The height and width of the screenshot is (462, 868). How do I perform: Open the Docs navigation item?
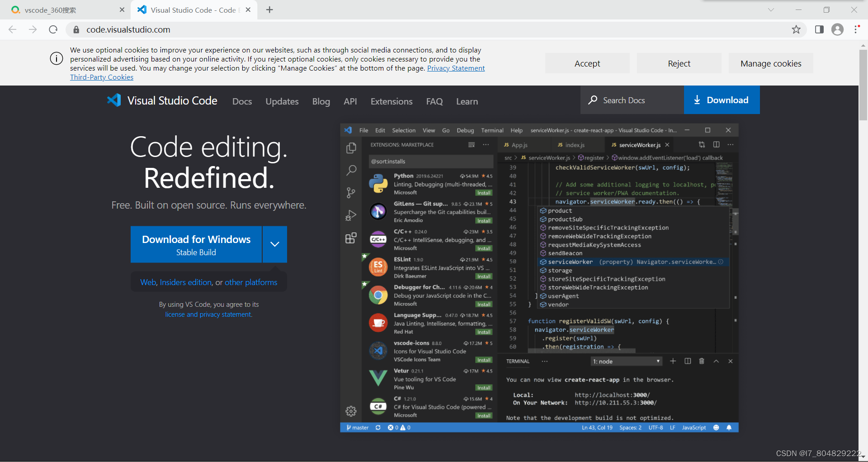pyautogui.click(x=242, y=101)
